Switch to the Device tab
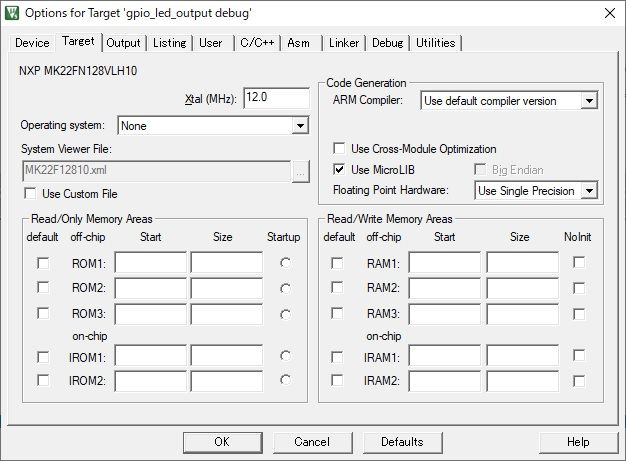This screenshot has height=461, width=626. tap(32, 43)
